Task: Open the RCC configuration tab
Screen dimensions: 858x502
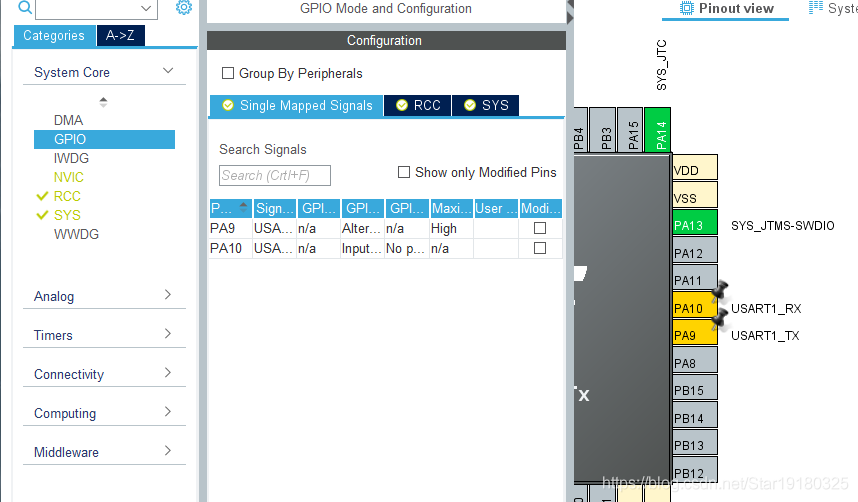Action: coord(417,105)
